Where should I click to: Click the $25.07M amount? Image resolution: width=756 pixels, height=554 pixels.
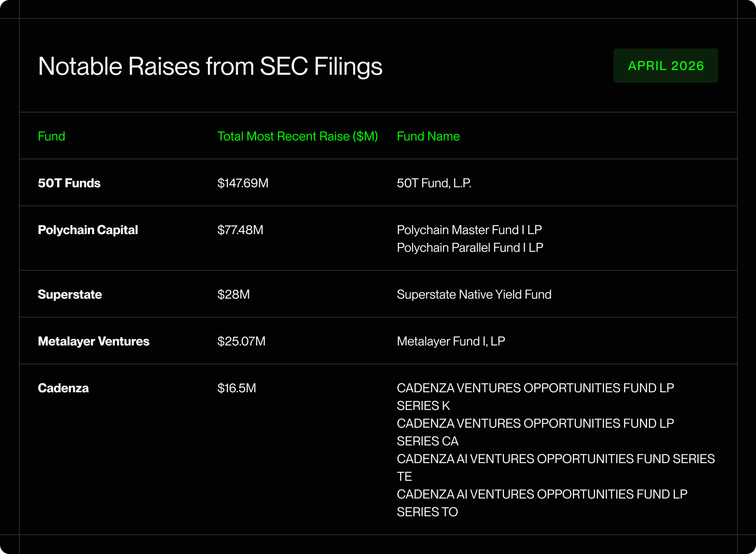coord(241,341)
